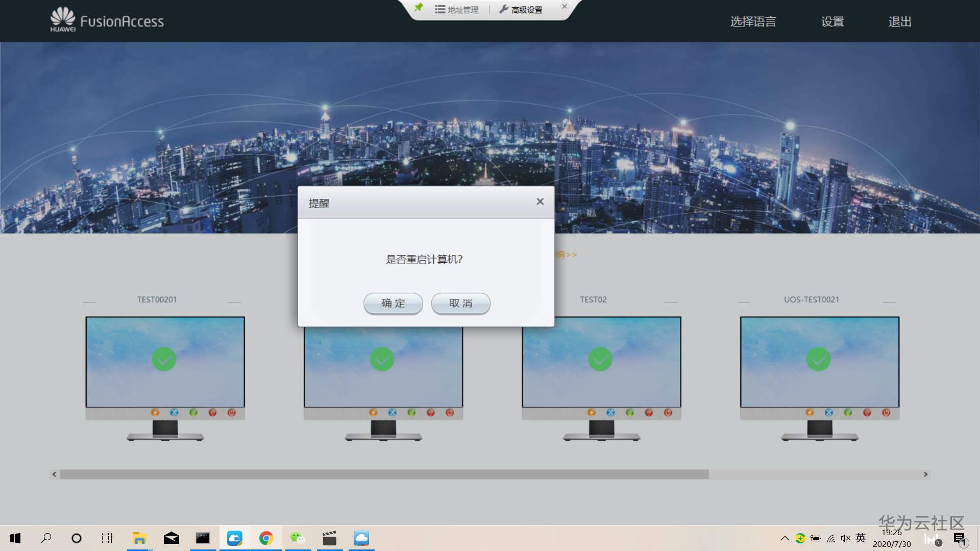This screenshot has height=551, width=980.
Task: Click 确定 to confirm the restart
Action: tap(393, 304)
